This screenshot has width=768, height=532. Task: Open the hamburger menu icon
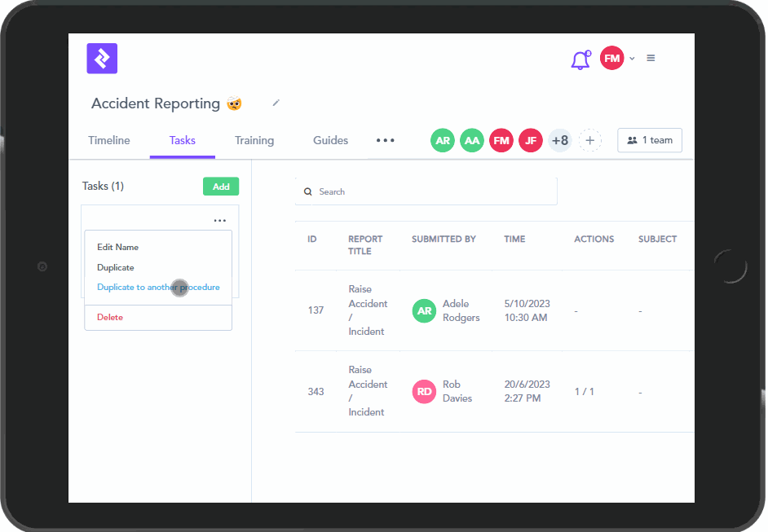point(651,59)
